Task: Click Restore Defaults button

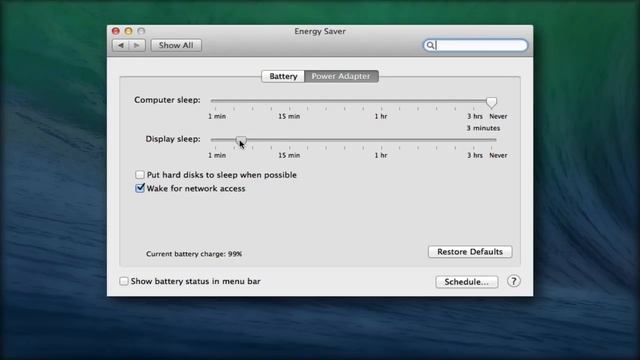Action: (470, 252)
